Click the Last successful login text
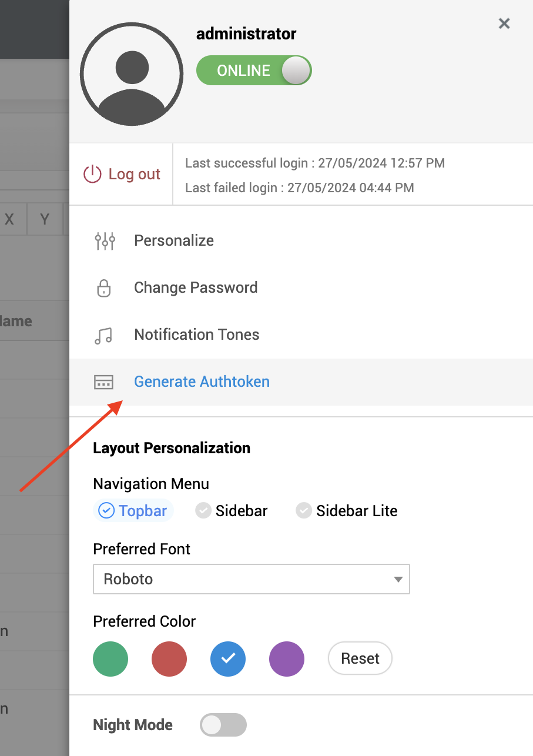Screen dimensions: 533x756 click(x=314, y=163)
